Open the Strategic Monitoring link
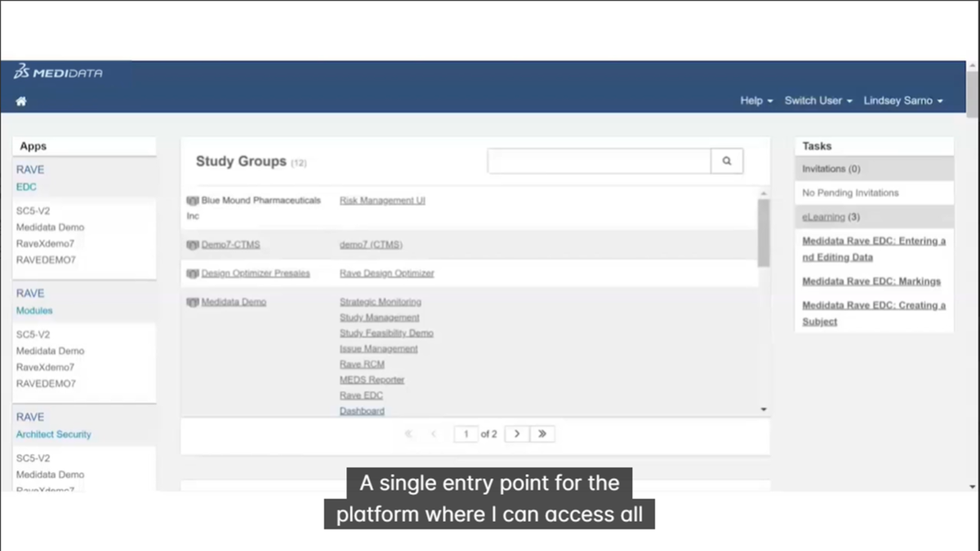The width and height of the screenshot is (980, 551). pos(381,302)
